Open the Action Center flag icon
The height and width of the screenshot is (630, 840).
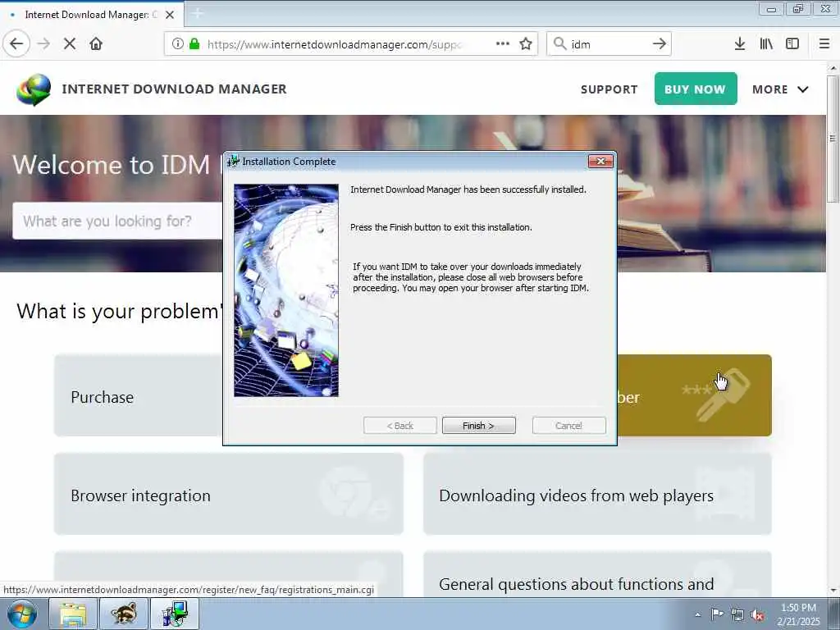click(717, 614)
